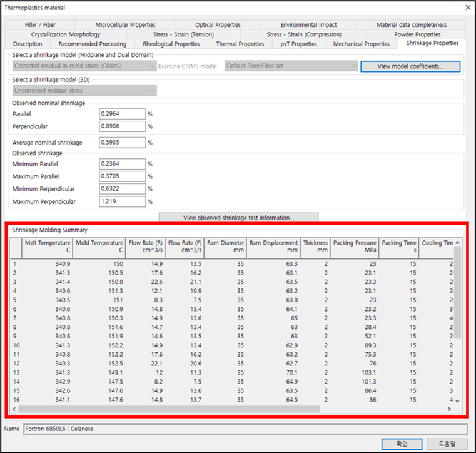Open the Default Flow/Fiber set dropdown
The height and width of the screenshot is (453, 476).
click(x=291, y=66)
